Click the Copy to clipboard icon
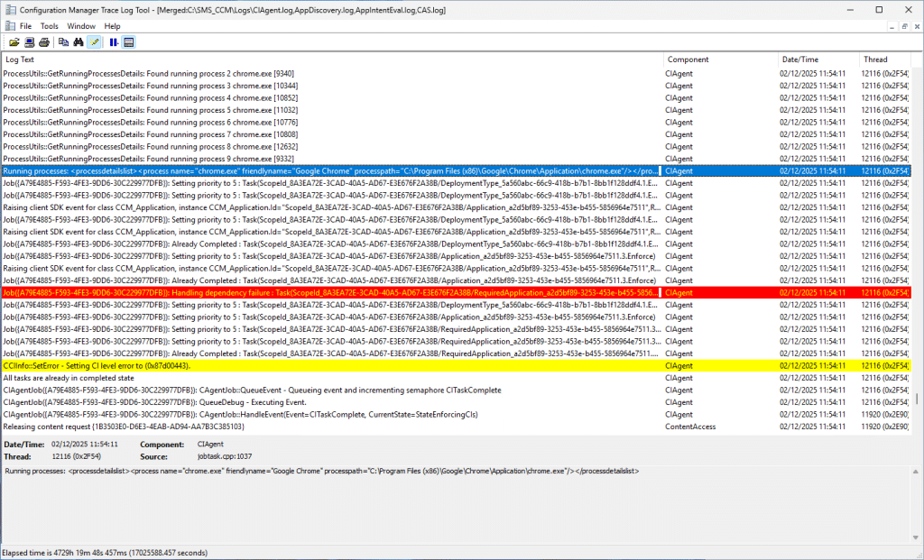Viewport: 924px width, 560px height. point(63,42)
